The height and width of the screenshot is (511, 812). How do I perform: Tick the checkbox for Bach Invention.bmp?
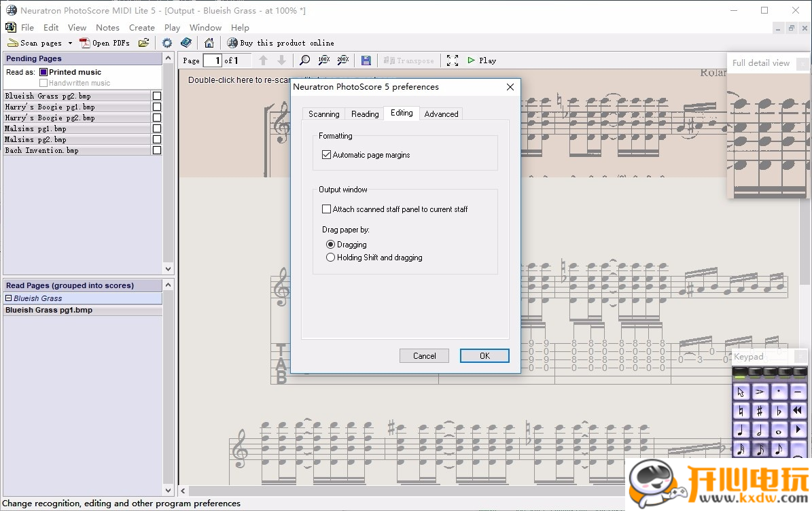pos(157,150)
